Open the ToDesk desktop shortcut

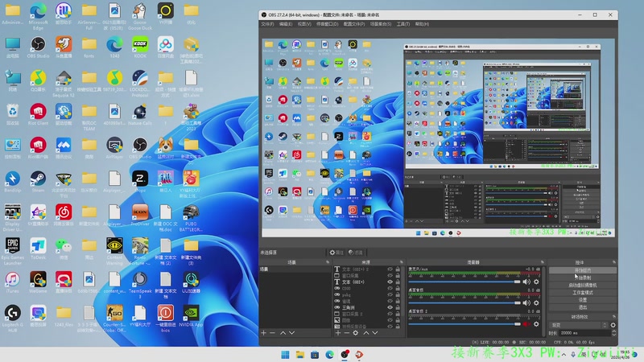pyautogui.click(x=38, y=249)
